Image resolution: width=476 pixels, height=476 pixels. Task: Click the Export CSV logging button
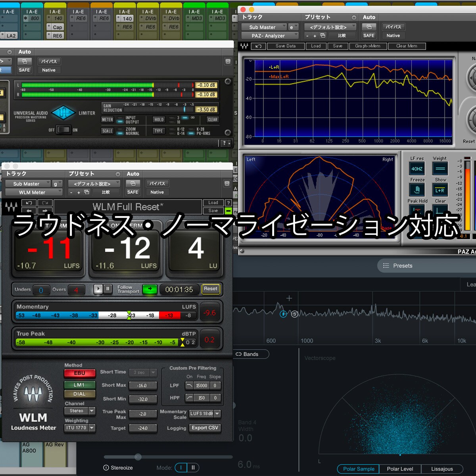point(205,428)
